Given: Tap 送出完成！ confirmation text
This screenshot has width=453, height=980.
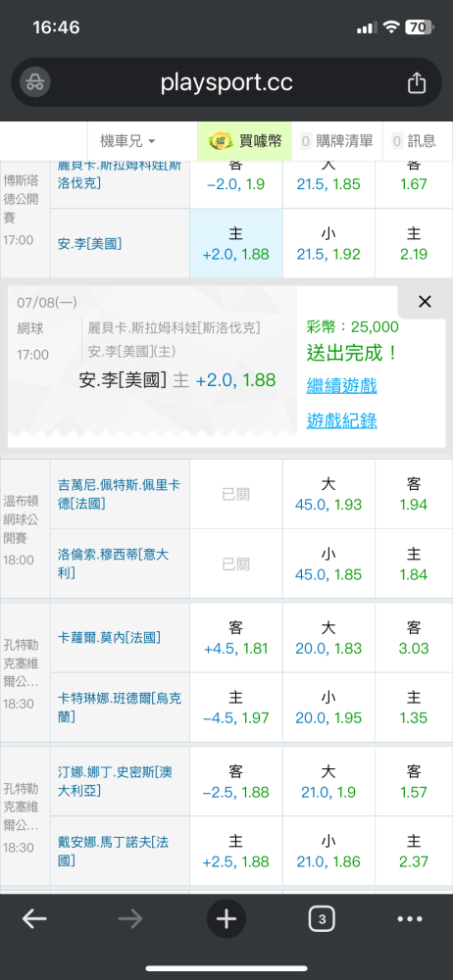Looking at the screenshot, I should pyautogui.click(x=353, y=353).
